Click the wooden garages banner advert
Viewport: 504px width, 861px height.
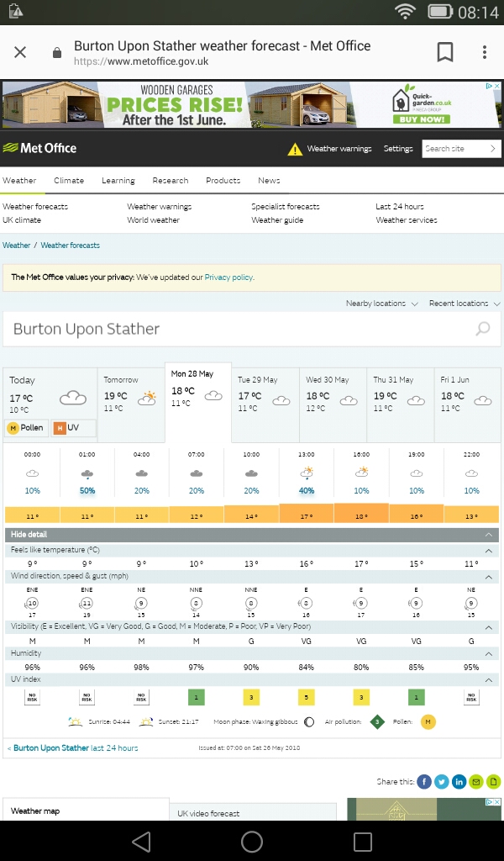(x=252, y=104)
